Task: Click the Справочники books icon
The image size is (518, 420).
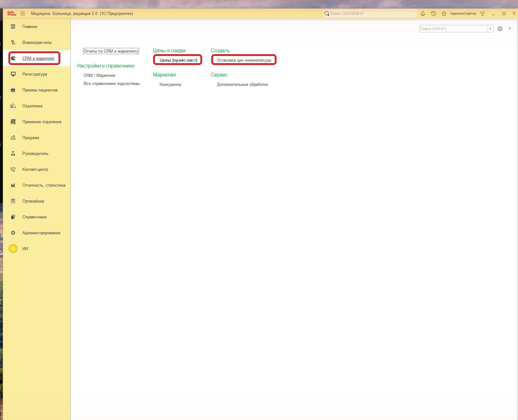Action: pyautogui.click(x=13, y=217)
